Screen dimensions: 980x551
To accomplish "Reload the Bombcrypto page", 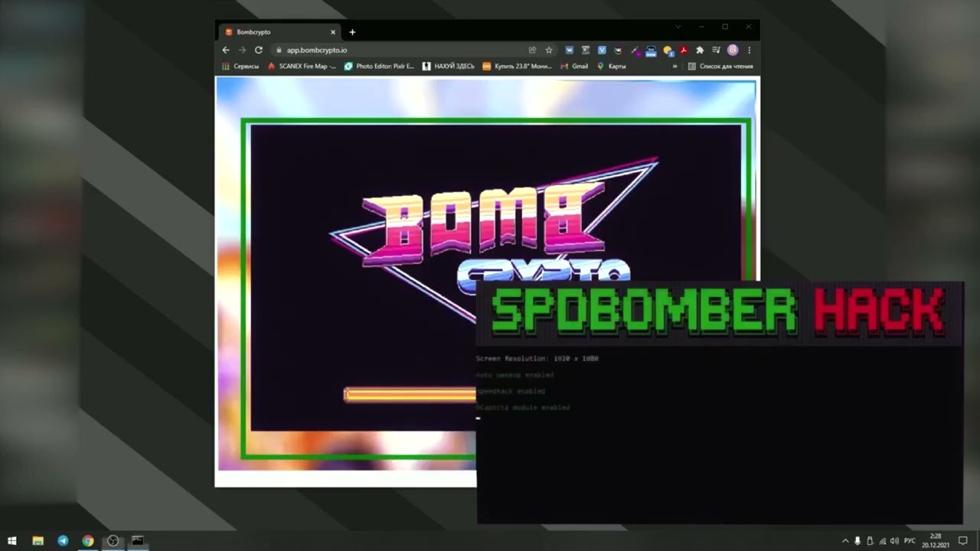I will (x=259, y=50).
